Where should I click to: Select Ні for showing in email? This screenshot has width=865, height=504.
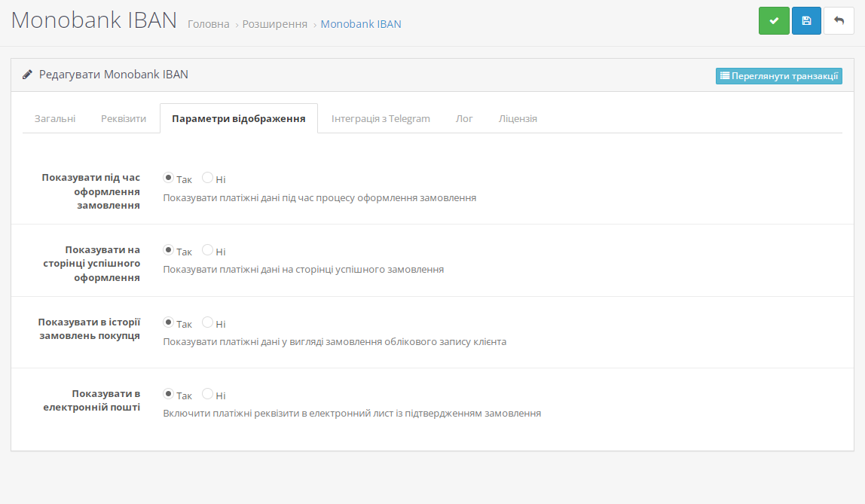(207, 394)
